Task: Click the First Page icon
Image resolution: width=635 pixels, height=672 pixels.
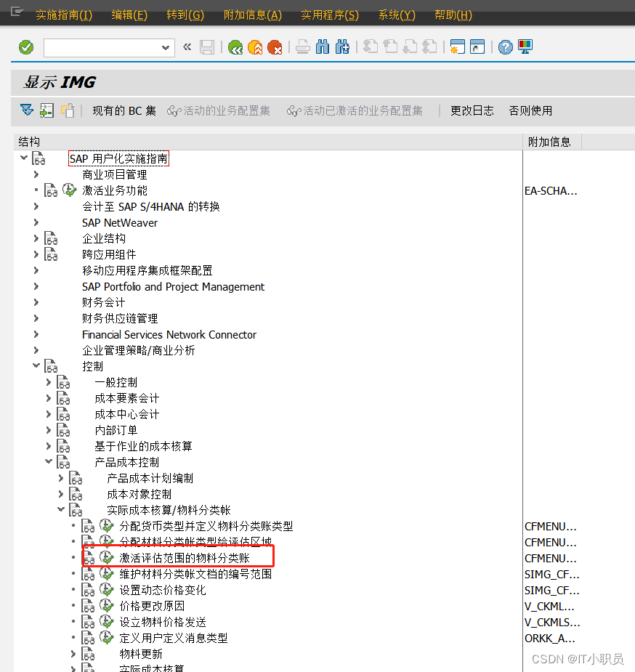Action: click(371, 46)
